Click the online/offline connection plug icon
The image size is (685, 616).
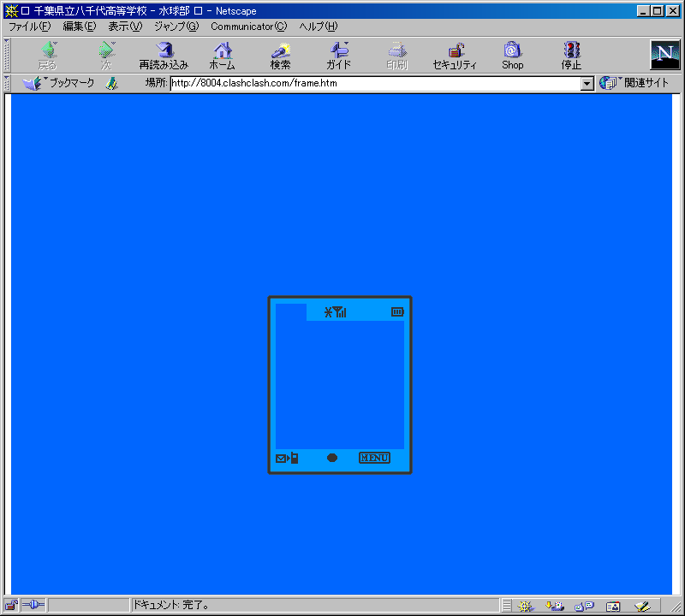[33, 605]
